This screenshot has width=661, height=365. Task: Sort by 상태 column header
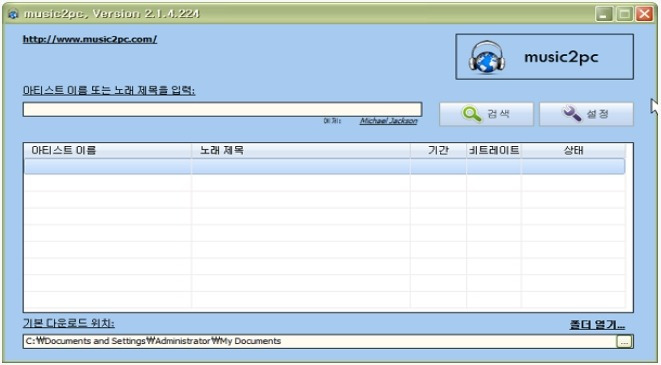pyautogui.click(x=573, y=150)
